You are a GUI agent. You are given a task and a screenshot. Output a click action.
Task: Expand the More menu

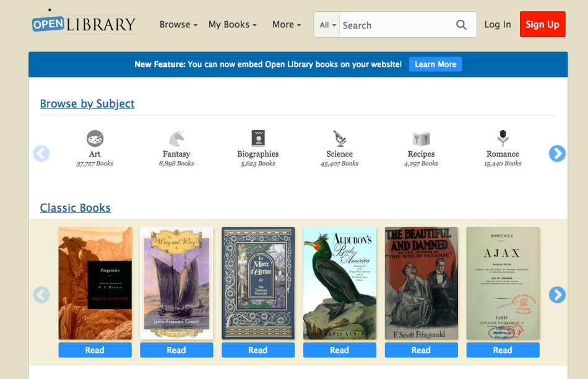coord(287,24)
